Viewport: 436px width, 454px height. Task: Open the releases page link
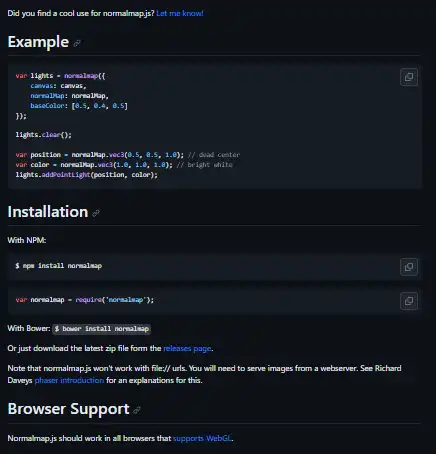tap(187, 348)
